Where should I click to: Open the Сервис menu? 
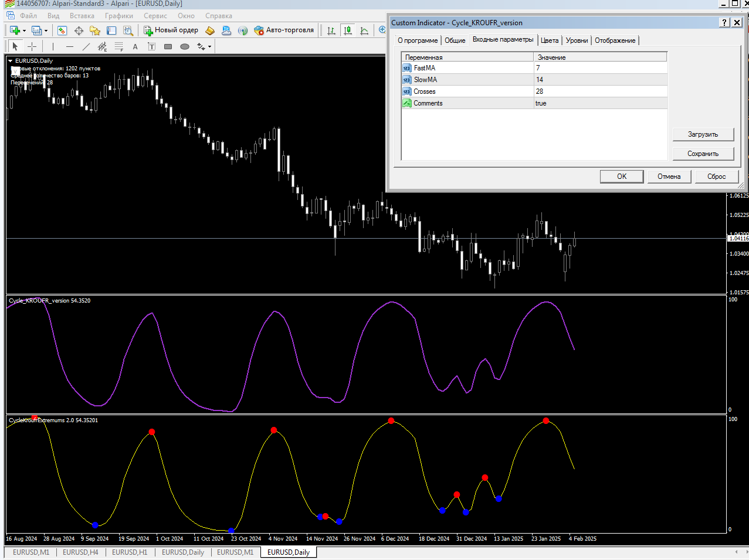155,16
